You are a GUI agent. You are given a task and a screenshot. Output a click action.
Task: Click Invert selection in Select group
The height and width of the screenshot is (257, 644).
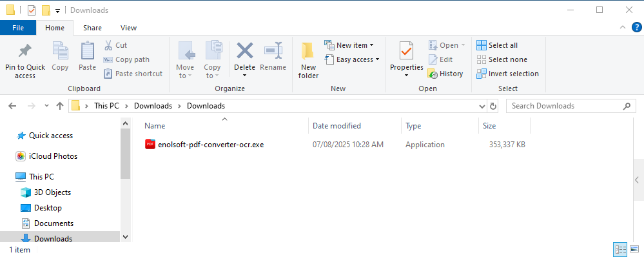point(507,74)
